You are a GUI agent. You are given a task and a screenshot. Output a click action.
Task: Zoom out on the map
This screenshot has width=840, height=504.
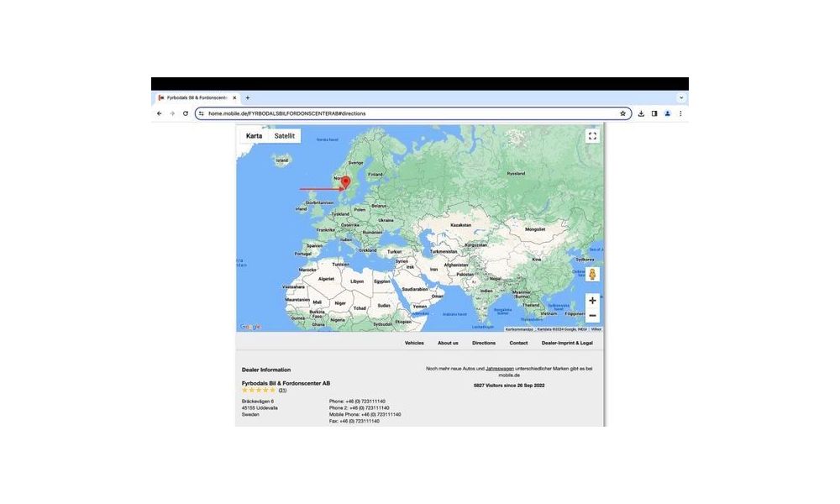(592, 315)
